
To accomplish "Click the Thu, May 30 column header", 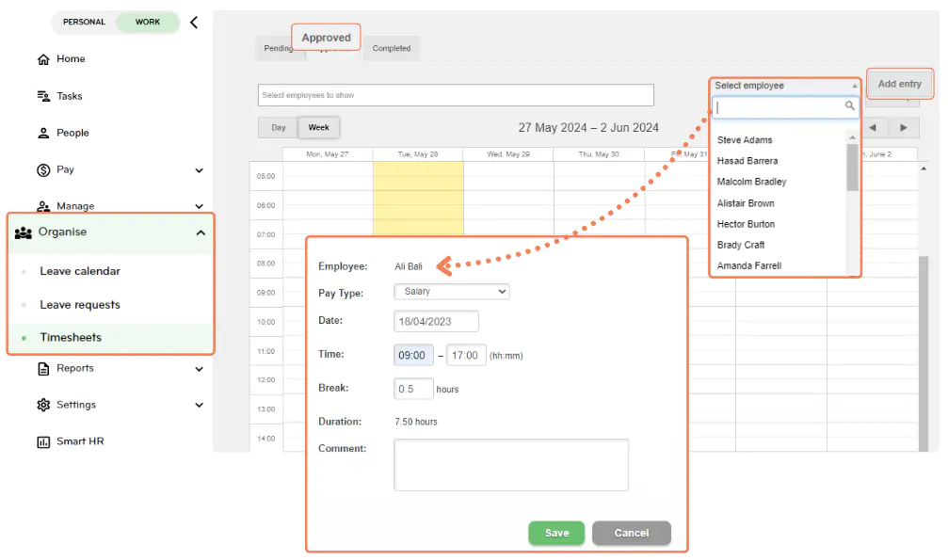I will [599, 154].
